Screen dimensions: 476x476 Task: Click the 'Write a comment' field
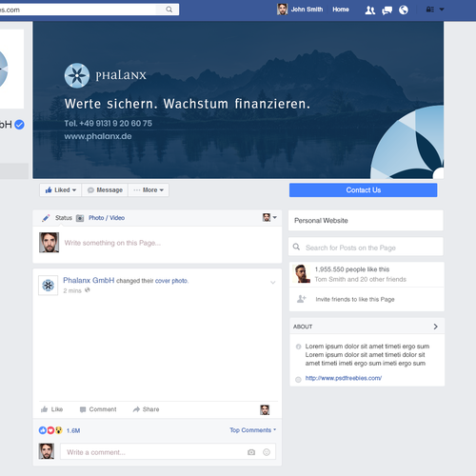point(168,452)
